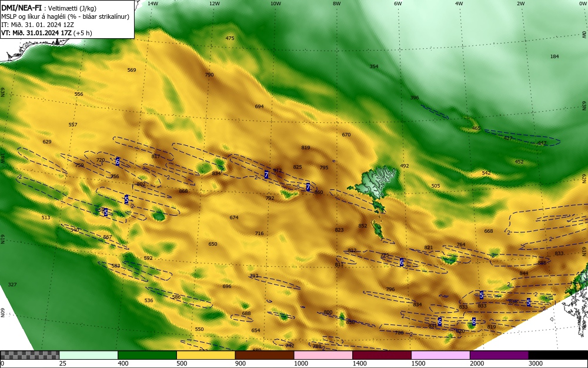Click the blue contour label 7 beside value 860
The width and height of the screenshot is (588, 368).
tap(308, 187)
